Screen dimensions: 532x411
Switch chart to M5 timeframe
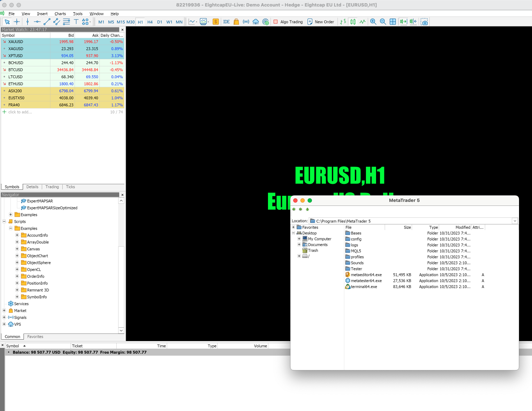[x=111, y=22]
